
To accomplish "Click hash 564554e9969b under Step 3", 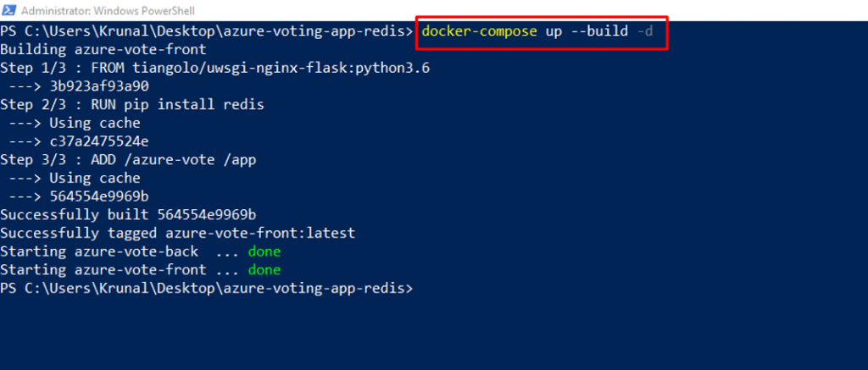I will point(99,196).
